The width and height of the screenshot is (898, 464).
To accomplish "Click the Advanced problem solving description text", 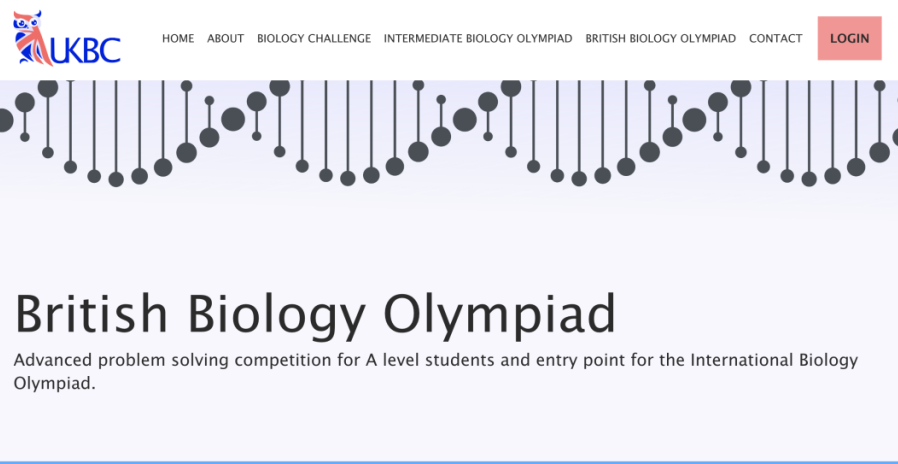I will point(435,372).
